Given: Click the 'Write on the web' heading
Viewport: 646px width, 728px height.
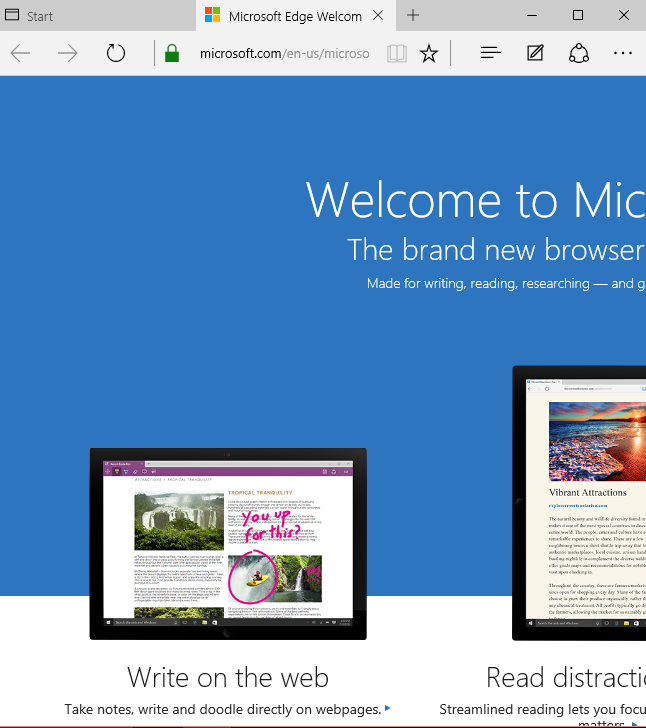Looking at the screenshot, I should click(x=228, y=677).
